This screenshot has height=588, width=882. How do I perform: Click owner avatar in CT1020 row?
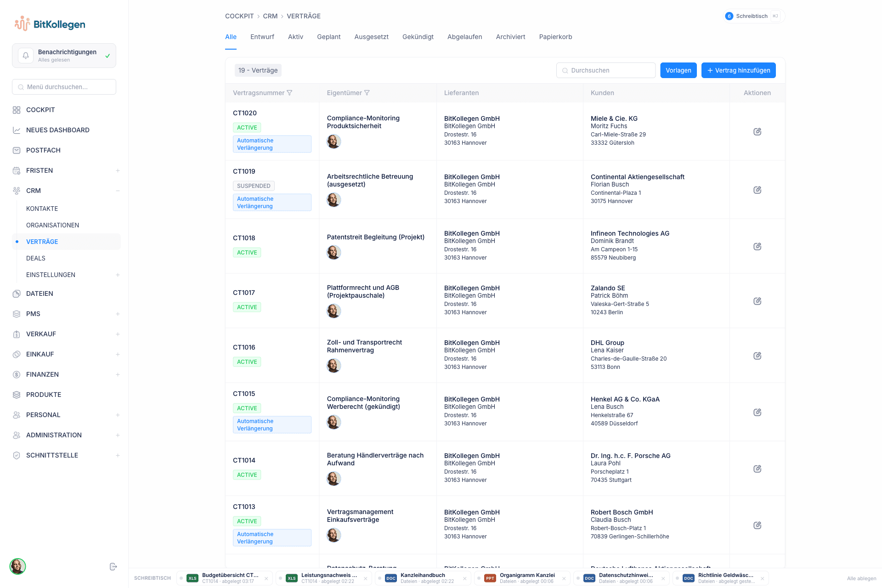pyautogui.click(x=334, y=141)
